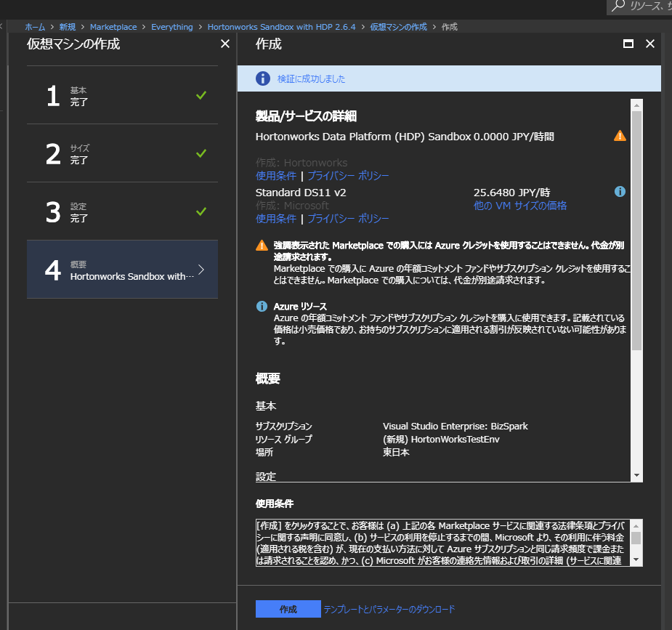Click the orange warning icon next to HDP Sandbox price
Screen dimensions: 672x630
coord(620,136)
